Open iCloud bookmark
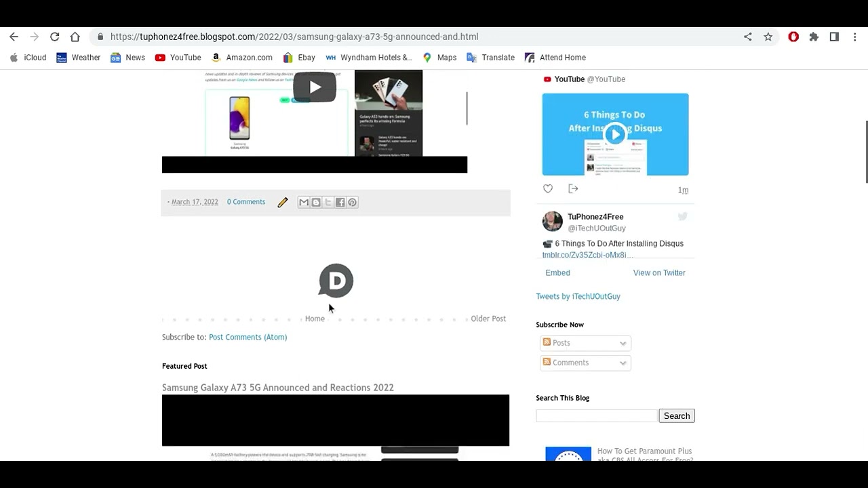This screenshot has width=868, height=488. click(28, 58)
